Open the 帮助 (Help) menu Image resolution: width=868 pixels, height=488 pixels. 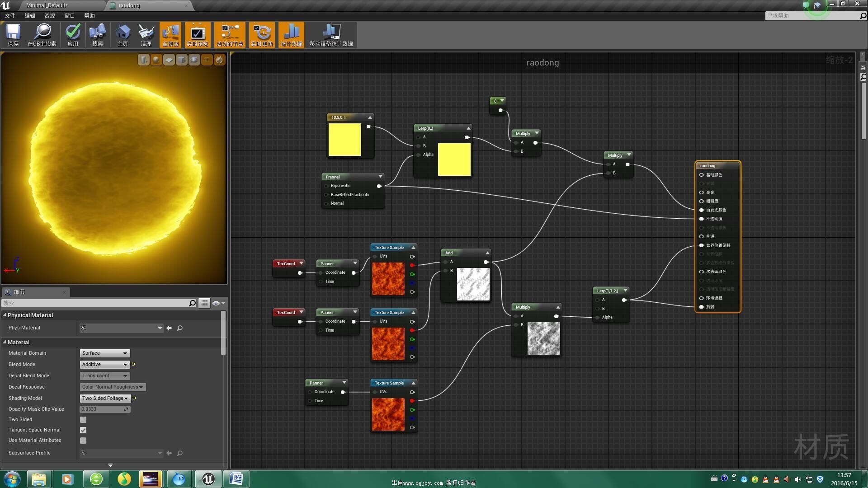point(90,16)
